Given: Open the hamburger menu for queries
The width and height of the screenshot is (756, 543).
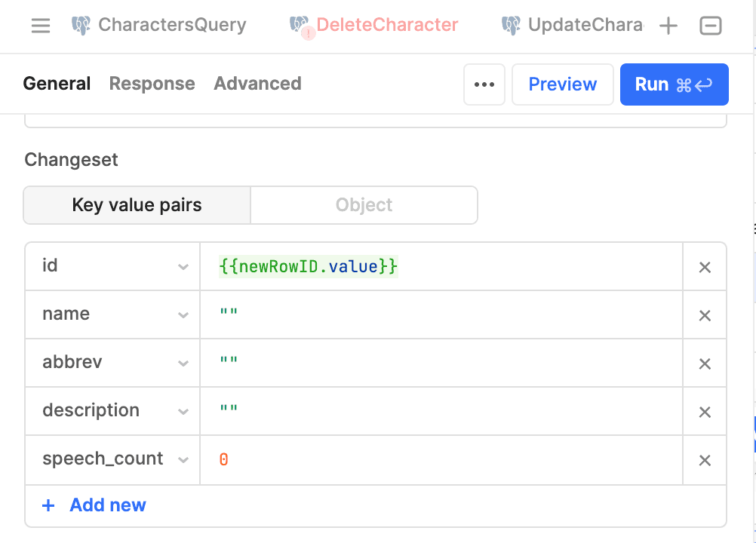Looking at the screenshot, I should [41, 26].
